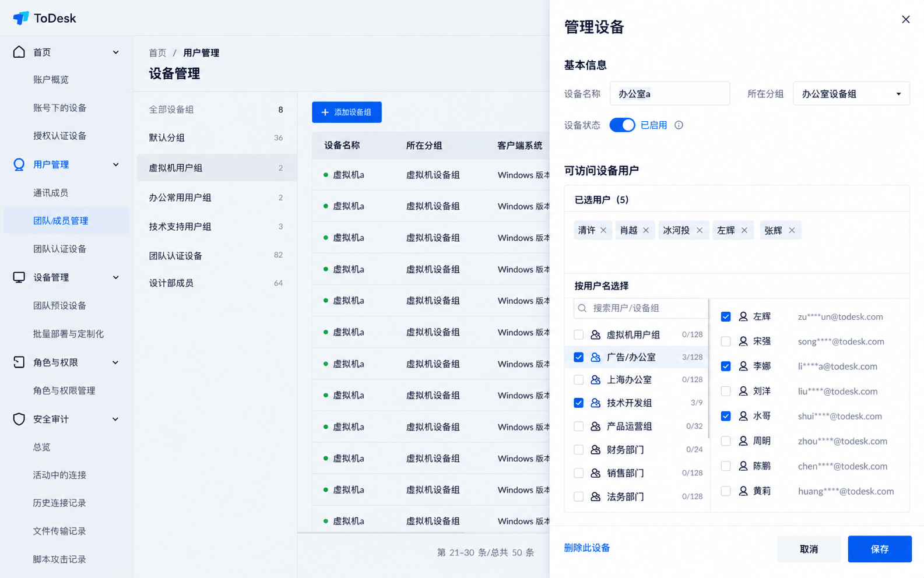
Task: Collapse the 安全审计 section chevron
Action: click(x=115, y=419)
